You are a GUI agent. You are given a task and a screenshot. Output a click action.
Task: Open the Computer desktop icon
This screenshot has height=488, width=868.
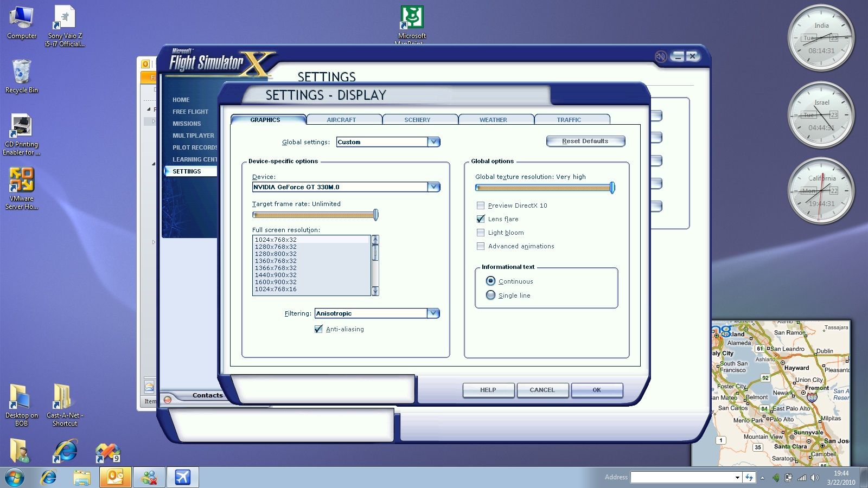click(22, 23)
